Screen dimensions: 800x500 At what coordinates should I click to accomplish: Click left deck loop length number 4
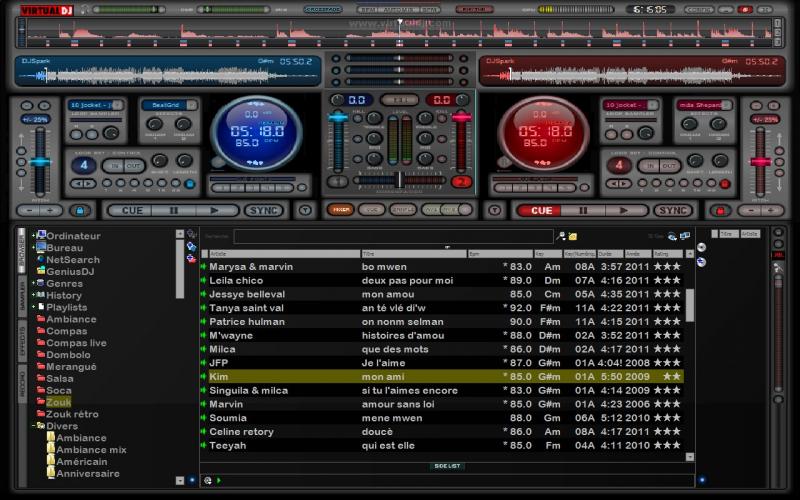[84, 165]
